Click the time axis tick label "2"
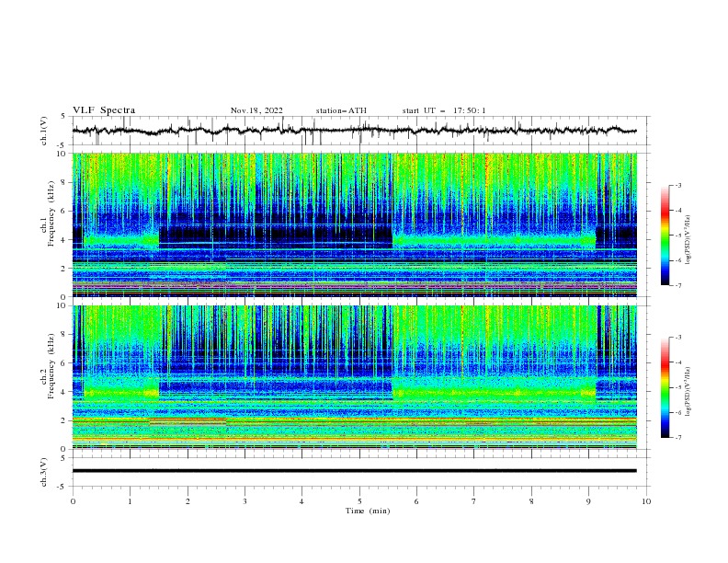Viewport: 728px width, 563px height. pyautogui.click(x=188, y=501)
